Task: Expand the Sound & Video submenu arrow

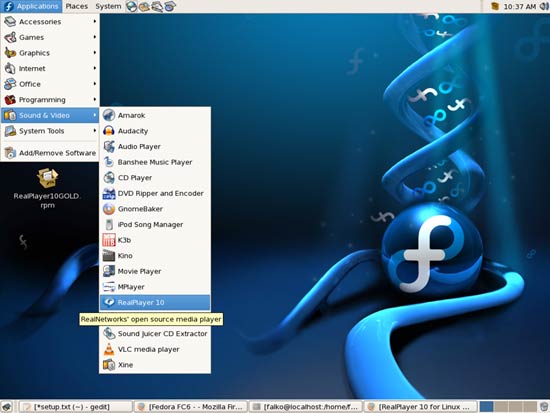Action: [95, 115]
